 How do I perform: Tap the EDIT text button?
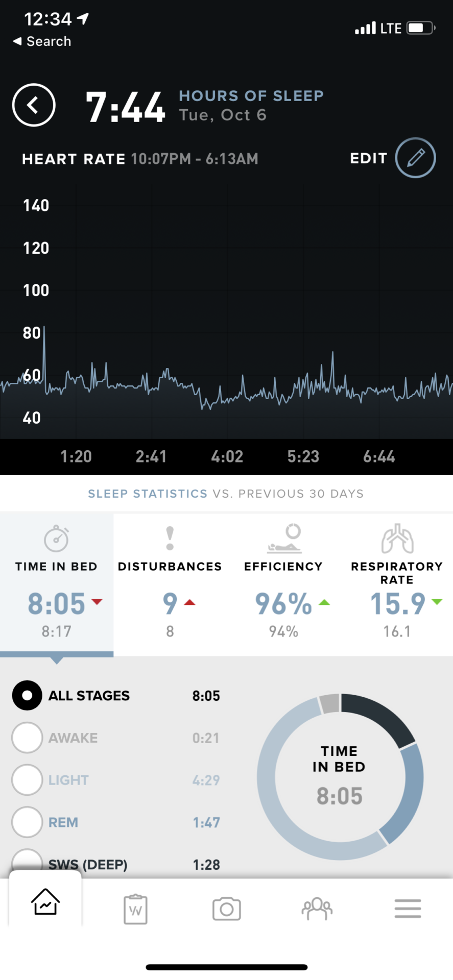(368, 158)
